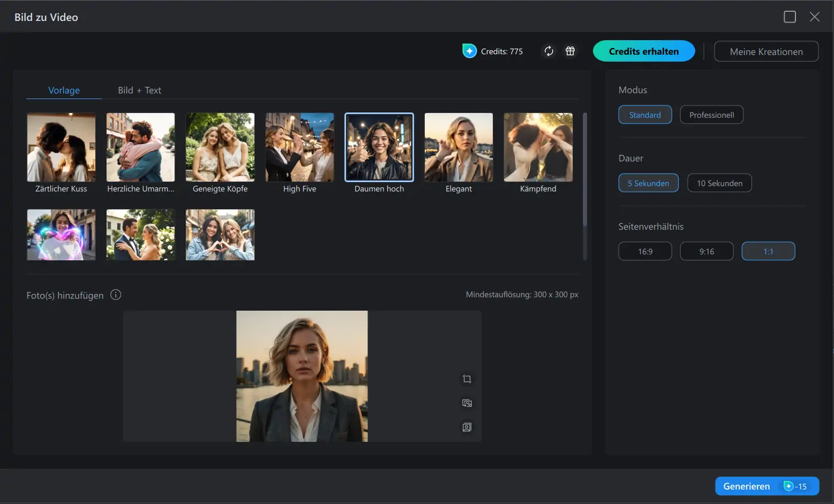This screenshot has width=834, height=504.
Task: Select the wedding couple template
Action: tap(140, 235)
